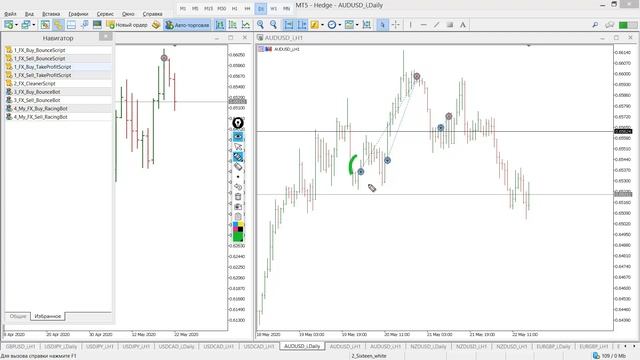Expand the periods dropdown arrow
Screen dimensions: 640x360
pyautogui.click(x=340, y=25)
